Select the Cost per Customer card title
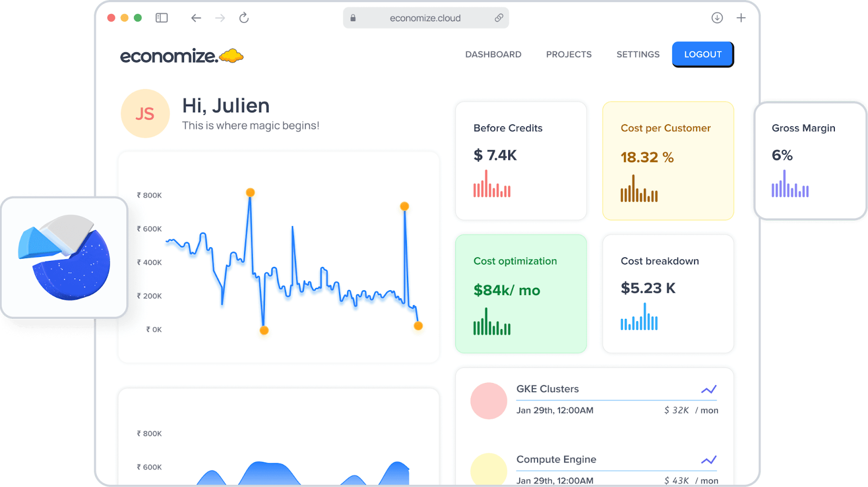868x487 pixels. tap(666, 128)
